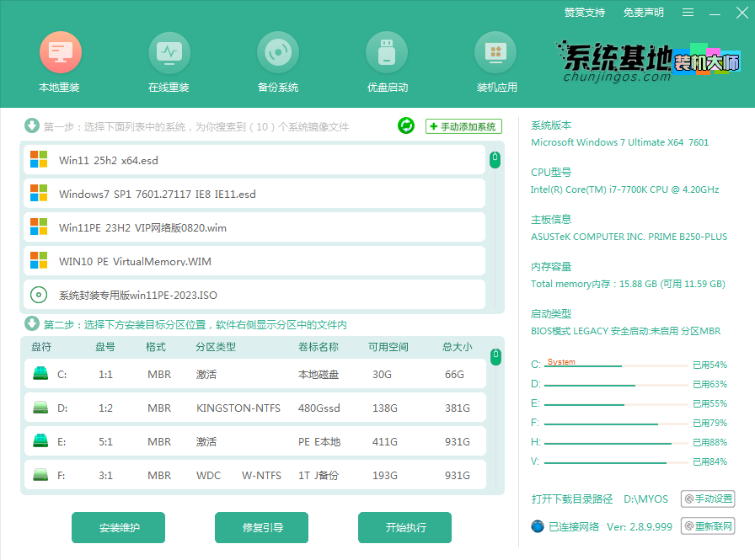Open 免责声明 disclaimer menu item
This screenshot has height=560, width=755.
tap(644, 13)
